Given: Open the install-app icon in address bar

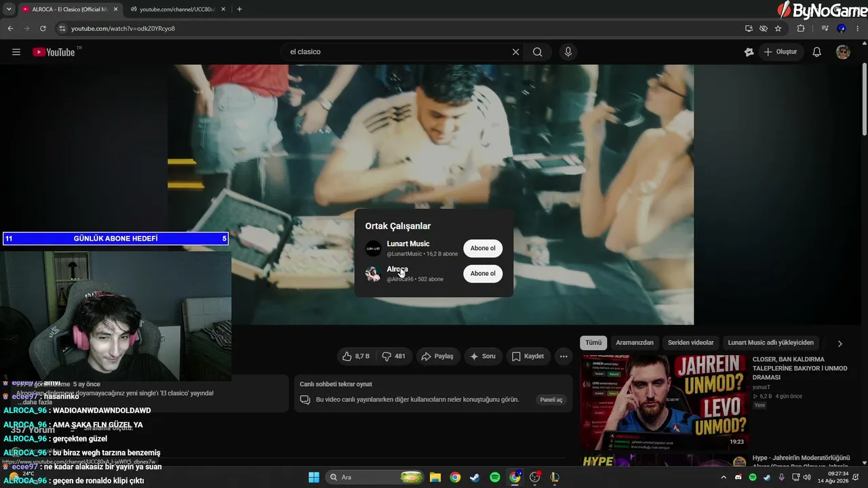Looking at the screenshot, I should point(749,28).
